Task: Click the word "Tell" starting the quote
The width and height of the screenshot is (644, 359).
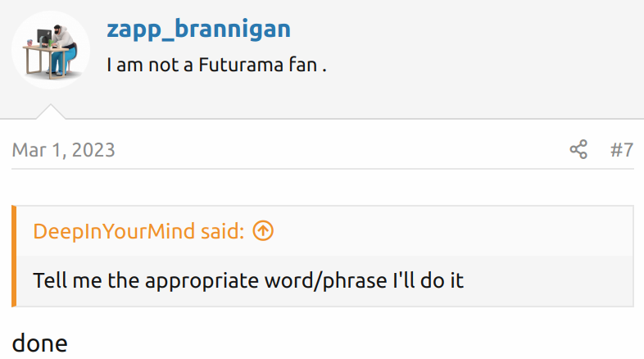Action: point(48,280)
